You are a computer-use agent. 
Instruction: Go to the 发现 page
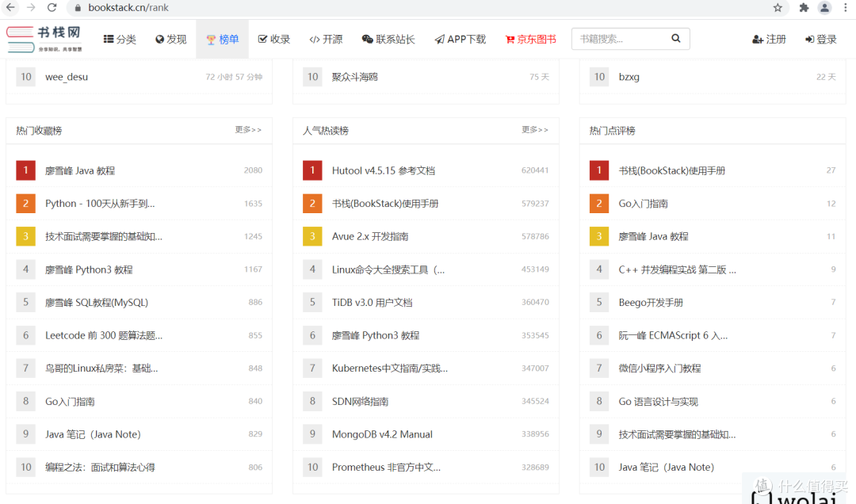pyautogui.click(x=171, y=40)
